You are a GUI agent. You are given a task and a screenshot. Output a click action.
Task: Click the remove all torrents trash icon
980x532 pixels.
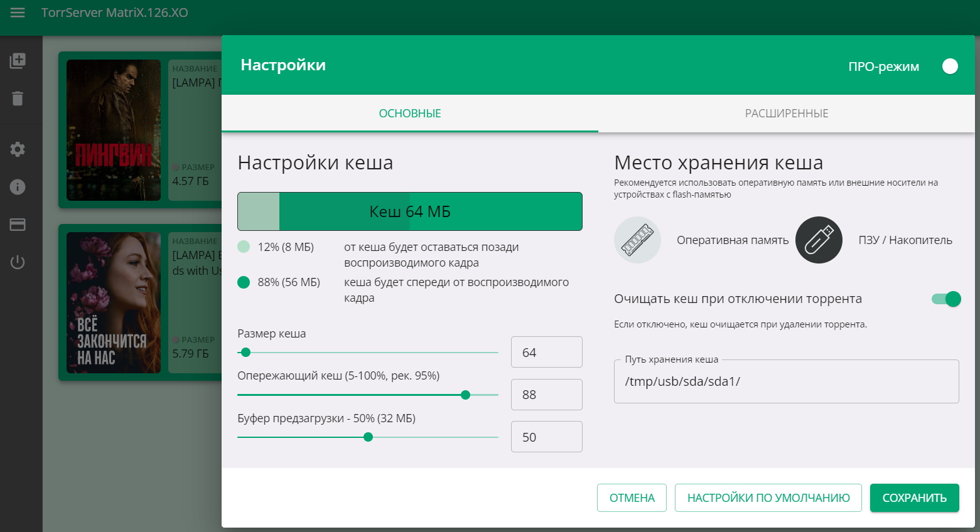pyautogui.click(x=18, y=98)
